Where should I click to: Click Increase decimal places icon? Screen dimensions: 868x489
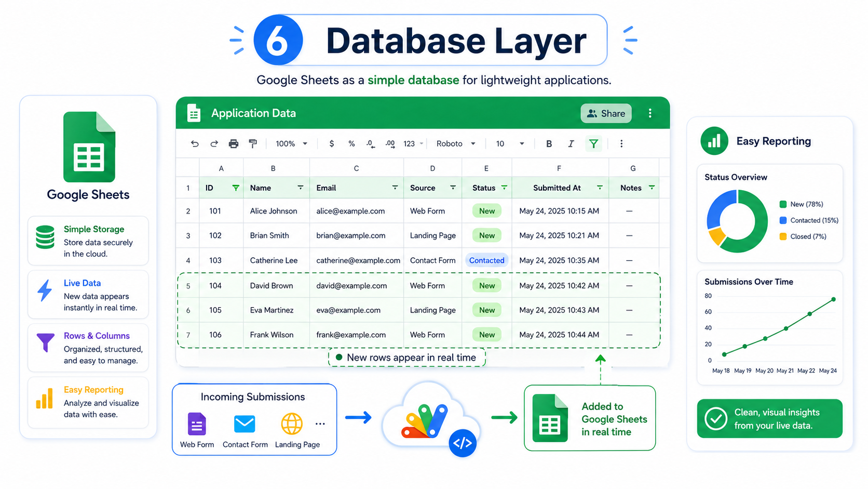click(x=390, y=144)
